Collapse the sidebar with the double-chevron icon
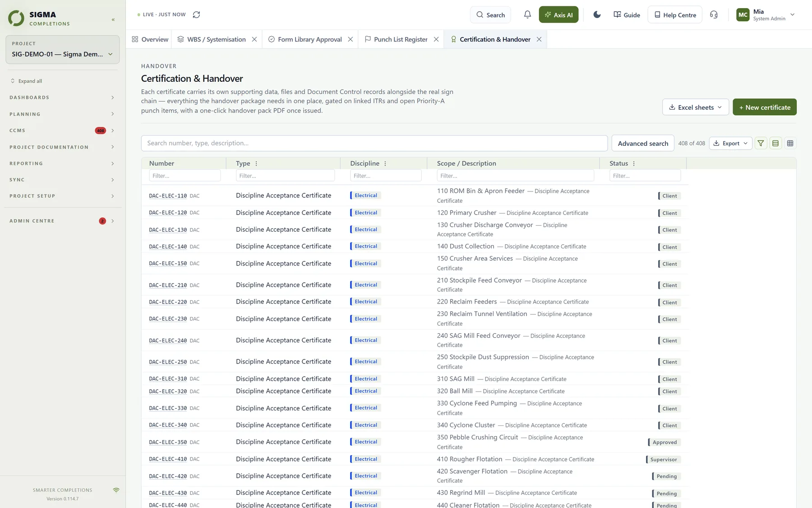Image resolution: width=812 pixels, height=508 pixels. tap(113, 19)
